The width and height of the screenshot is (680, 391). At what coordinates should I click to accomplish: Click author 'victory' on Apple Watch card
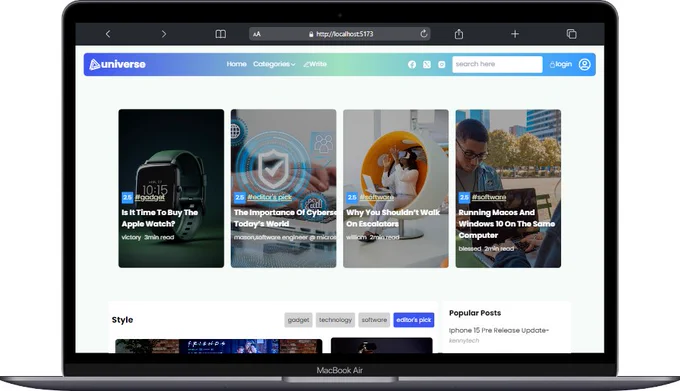pos(131,237)
